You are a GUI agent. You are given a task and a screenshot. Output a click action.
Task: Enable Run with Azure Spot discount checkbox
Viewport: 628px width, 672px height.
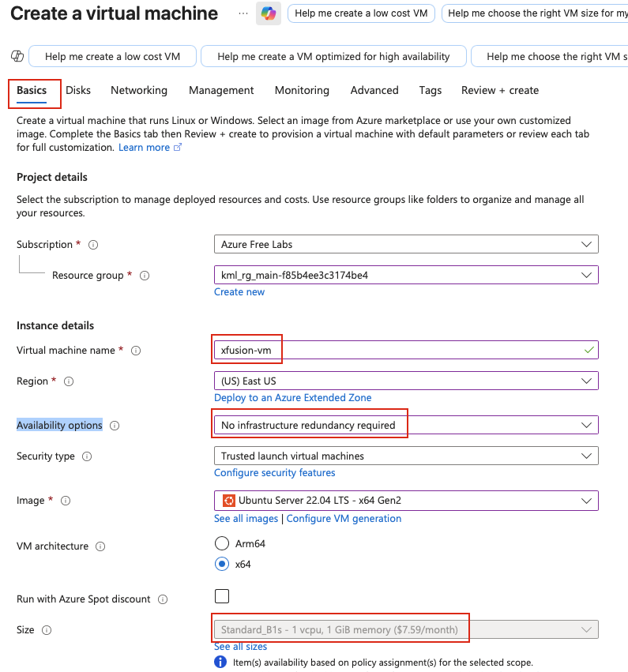tap(222, 596)
